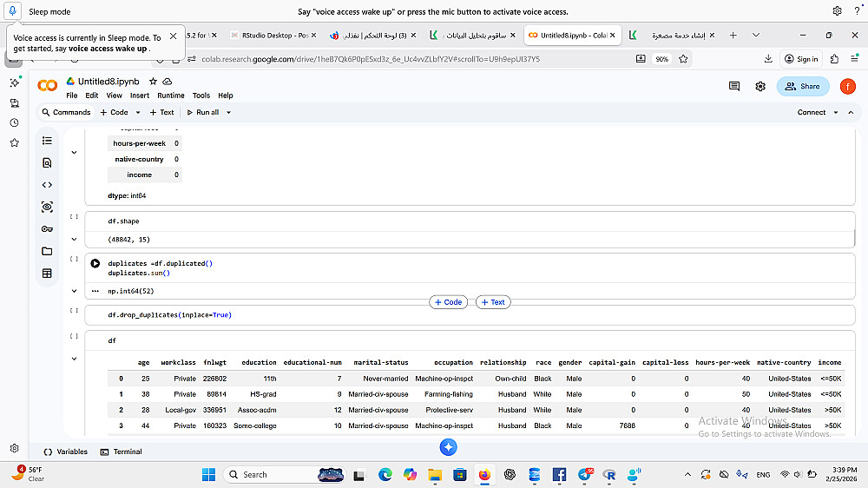Image resolution: width=868 pixels, height=488 pixels.
Task: Collapse the df table output
Action: pos(74,359)
